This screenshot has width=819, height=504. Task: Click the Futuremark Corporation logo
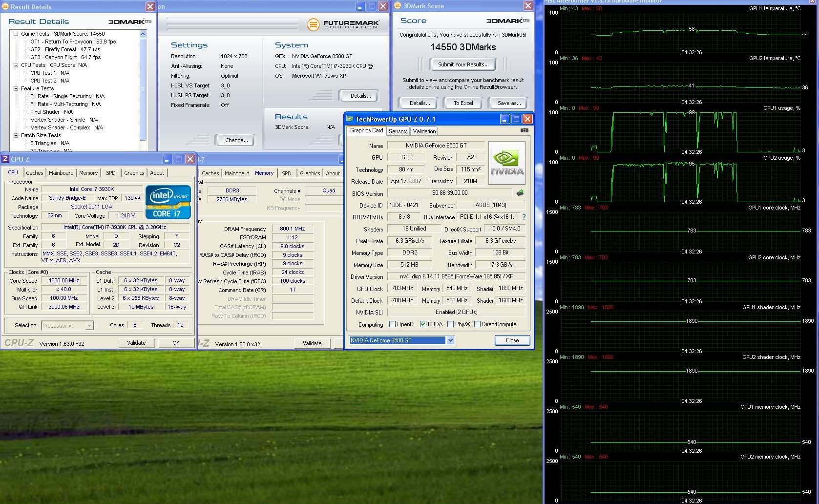pyautogui.click(x=343, y=24)
